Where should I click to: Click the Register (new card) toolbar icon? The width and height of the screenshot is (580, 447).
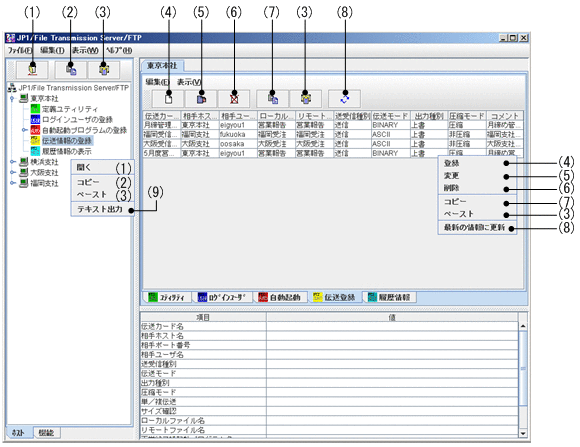[168, 98]
